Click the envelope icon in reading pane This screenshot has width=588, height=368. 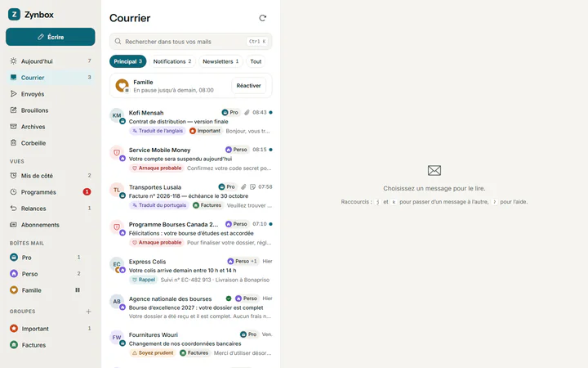(434, 170)
